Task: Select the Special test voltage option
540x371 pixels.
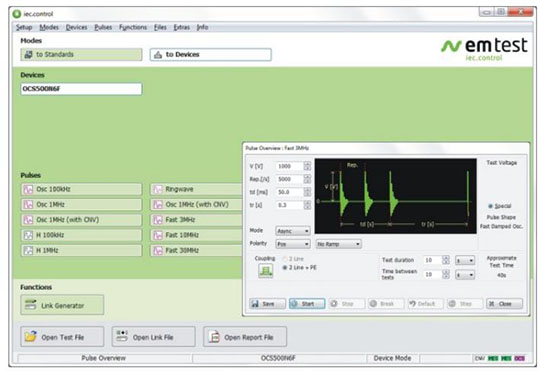Action: 500,206
